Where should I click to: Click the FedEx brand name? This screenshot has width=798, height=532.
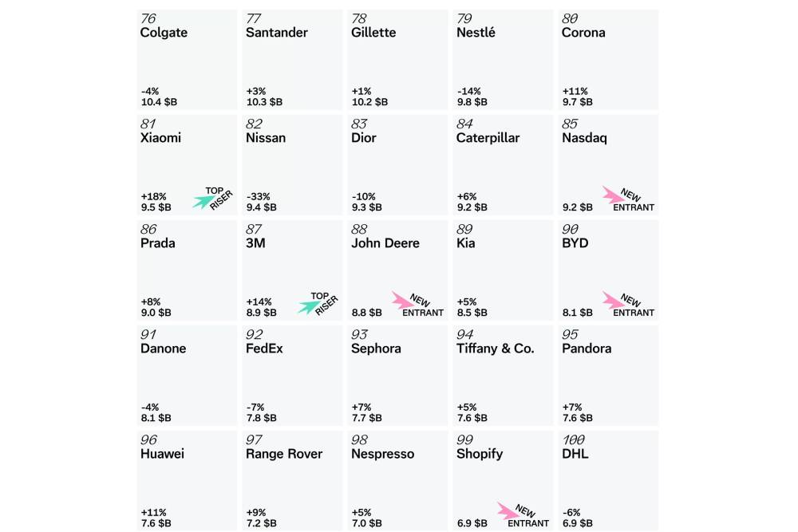[264, 349]
